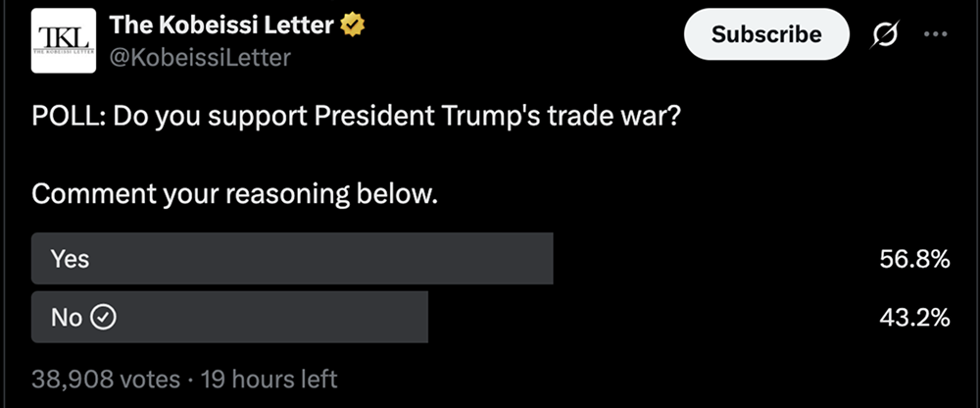Select the No poll option bar
The width and height of the screenshot is (980, 408).
pos(230,317)
